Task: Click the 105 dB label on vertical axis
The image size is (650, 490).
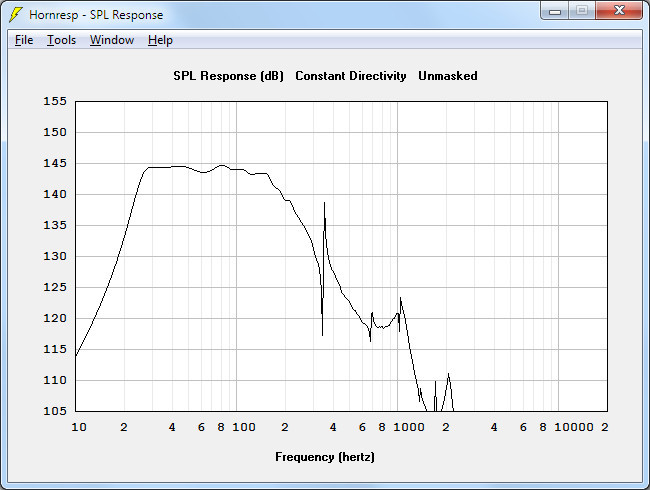Action: tap(55, 411)
